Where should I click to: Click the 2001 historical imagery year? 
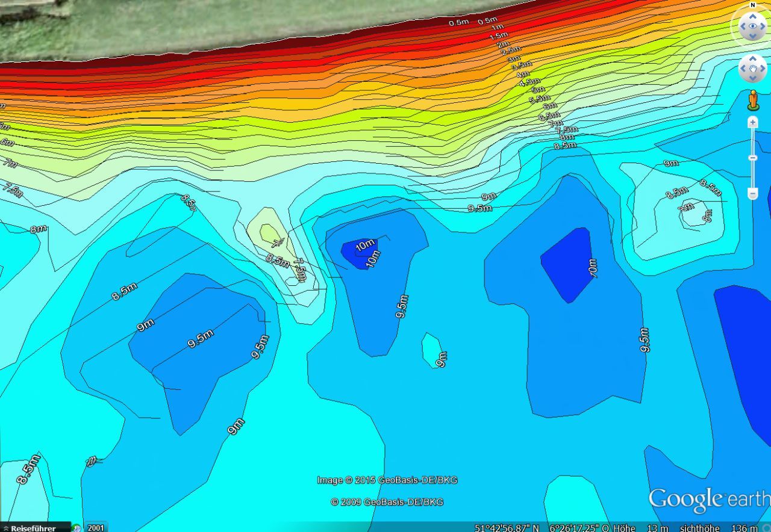pos(96,528)
